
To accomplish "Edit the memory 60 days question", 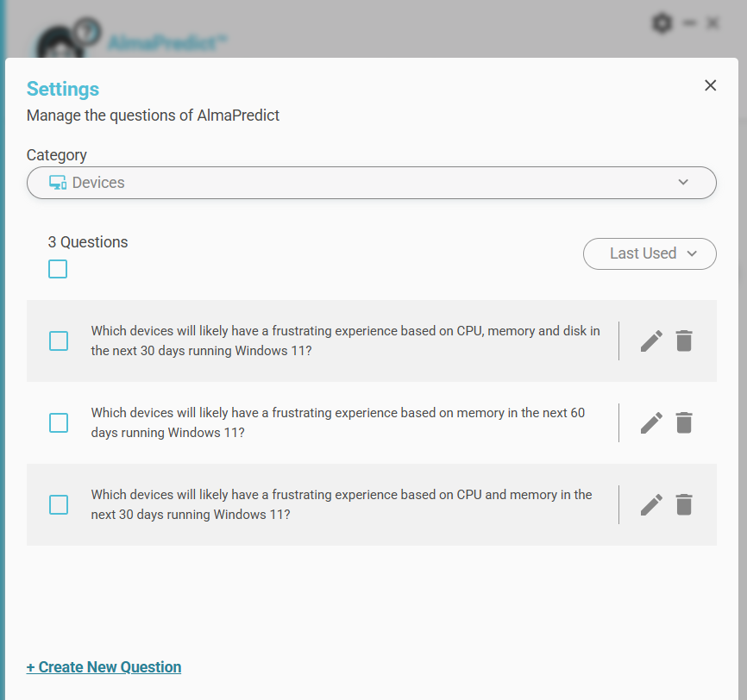I will (x=651, y=423).
